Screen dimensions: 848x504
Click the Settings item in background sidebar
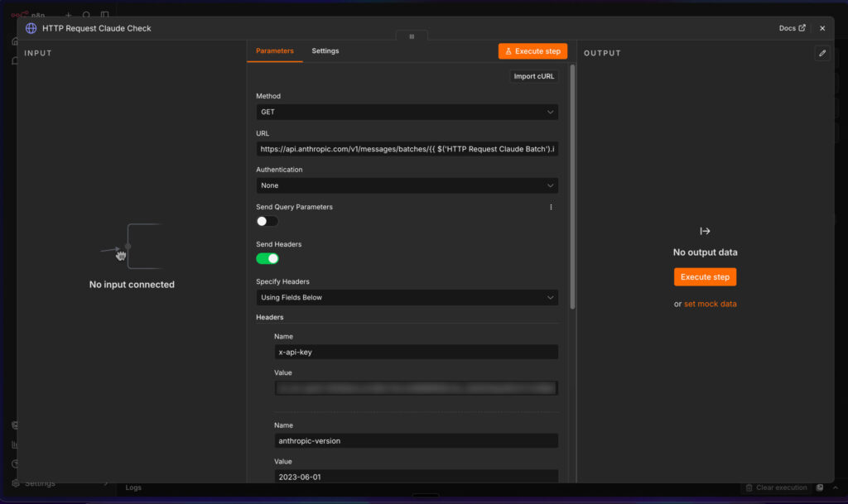tap(40, 483)
